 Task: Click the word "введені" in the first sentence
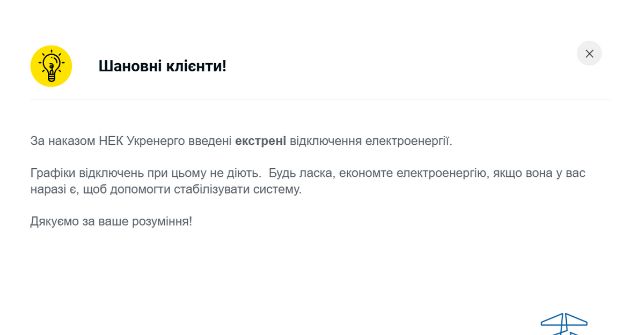click(x=210, y=141)
